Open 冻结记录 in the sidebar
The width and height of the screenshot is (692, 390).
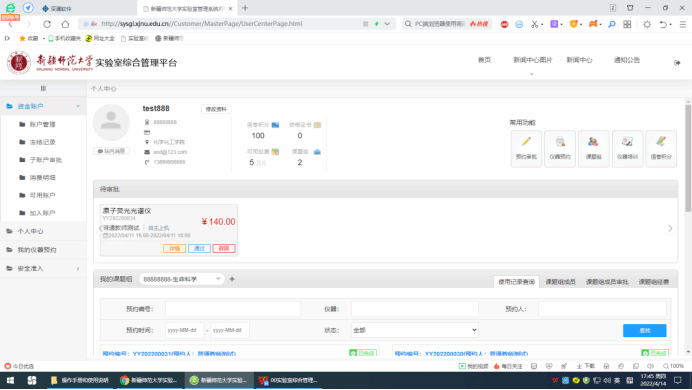click(42, 142)
